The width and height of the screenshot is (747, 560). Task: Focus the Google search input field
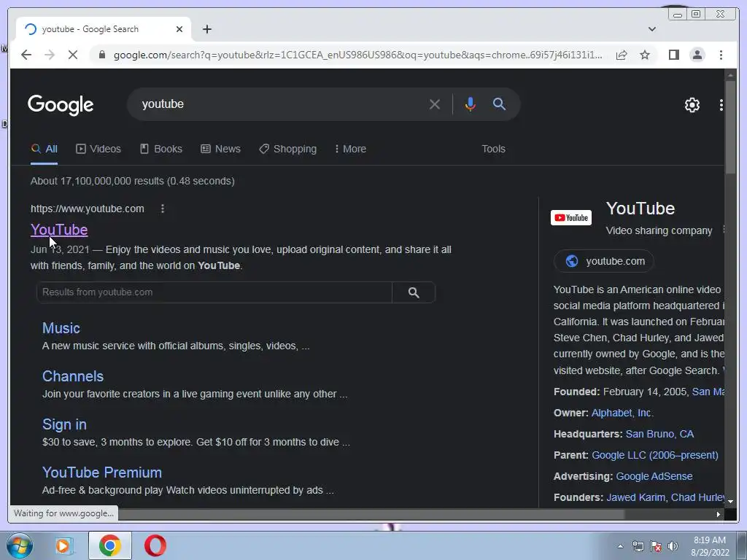pyautogui.click(x=281, y=104)
